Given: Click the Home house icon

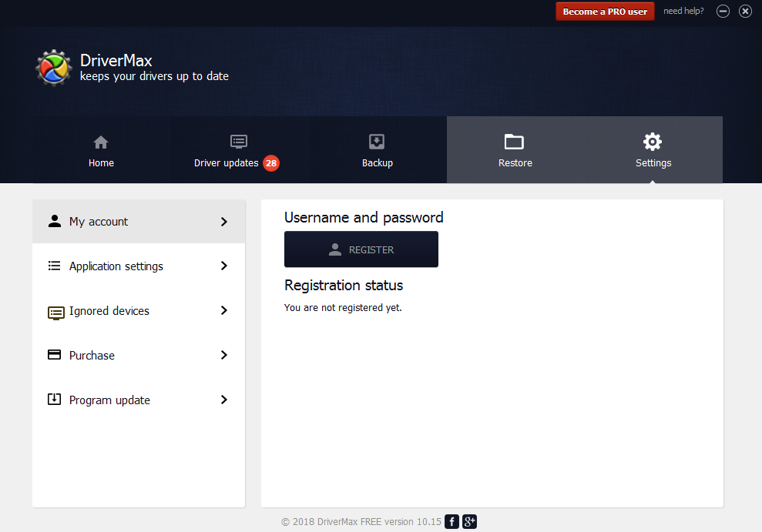Looking at the screenshot, I should 101,142.
